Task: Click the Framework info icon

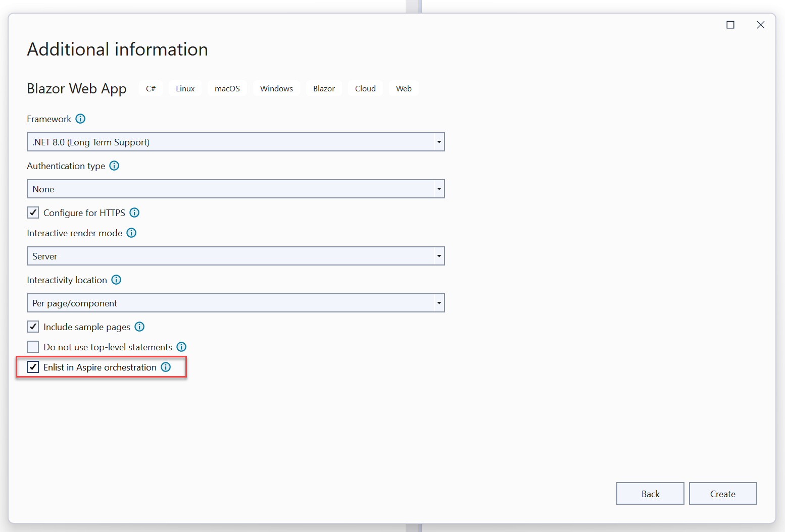Action: coord(80,119)
